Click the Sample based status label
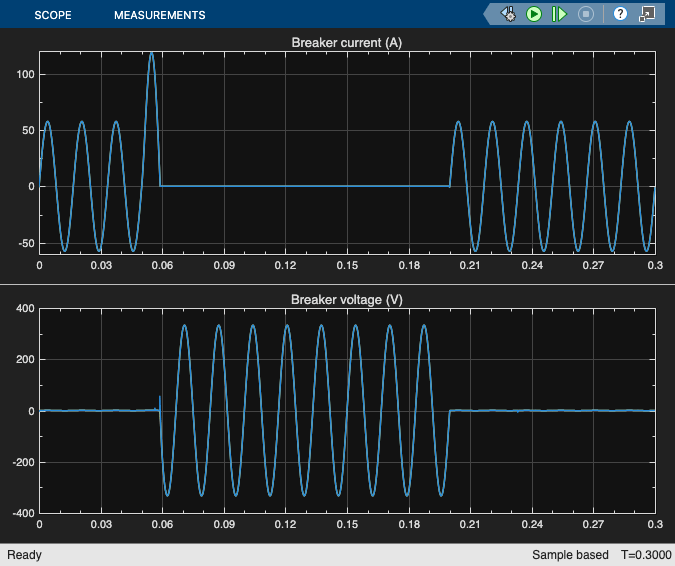This screenshot has height=566, width=675. click(x=570, y=555)
